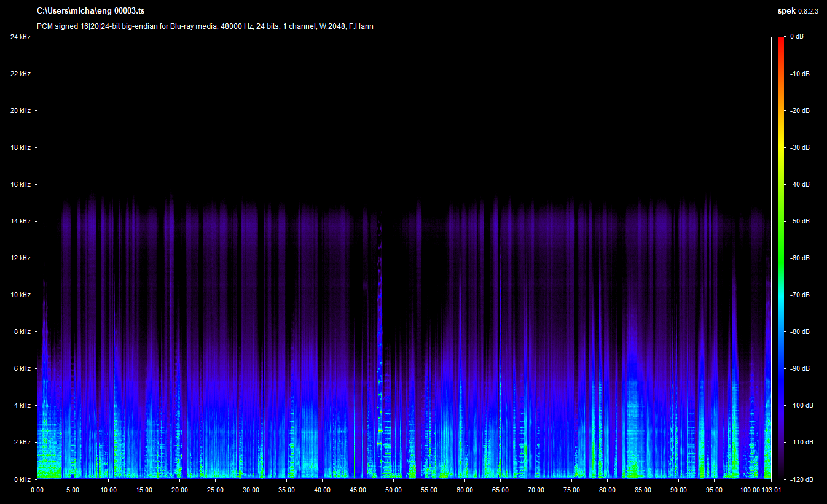Click the 75:00 time axis marker
This screenshot has width=827, height=504.
click(572, 490)
